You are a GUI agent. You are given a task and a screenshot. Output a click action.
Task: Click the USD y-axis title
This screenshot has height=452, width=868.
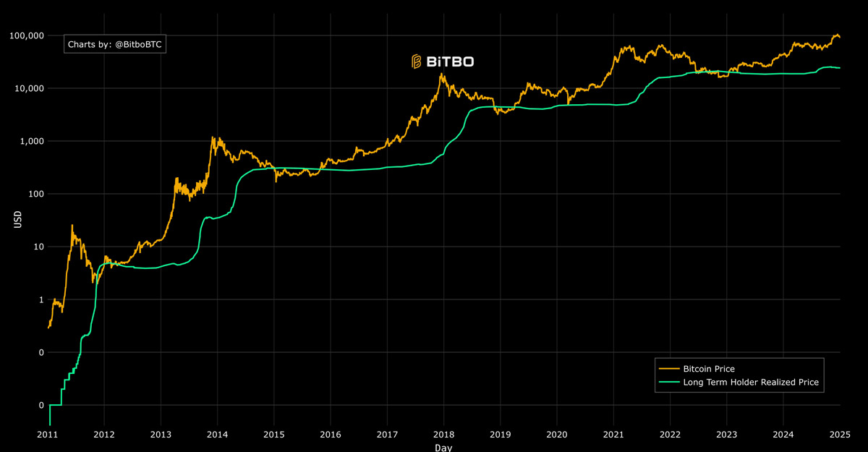(x=17, y=220)
